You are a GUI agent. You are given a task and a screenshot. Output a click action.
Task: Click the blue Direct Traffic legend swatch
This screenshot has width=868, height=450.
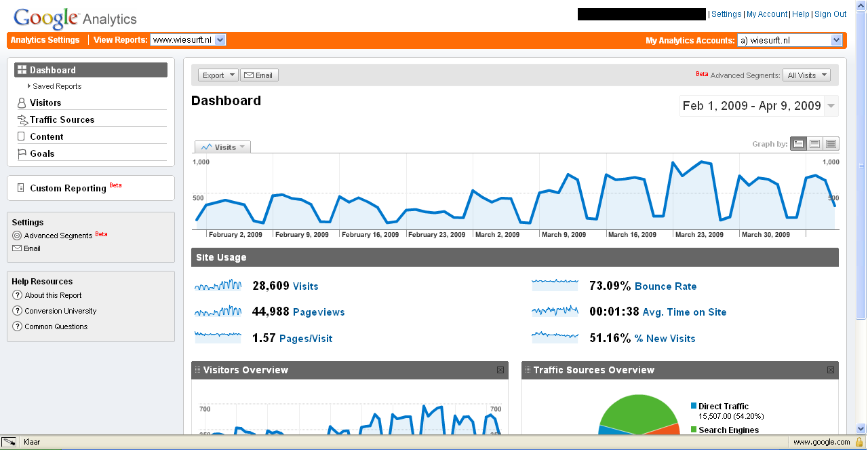tap(694, 407)
